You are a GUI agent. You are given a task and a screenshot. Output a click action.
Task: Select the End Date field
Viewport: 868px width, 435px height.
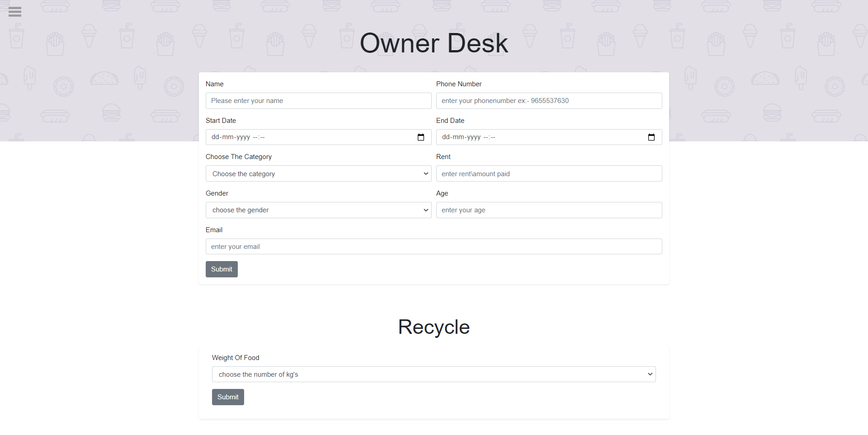(x=549, y=137)
